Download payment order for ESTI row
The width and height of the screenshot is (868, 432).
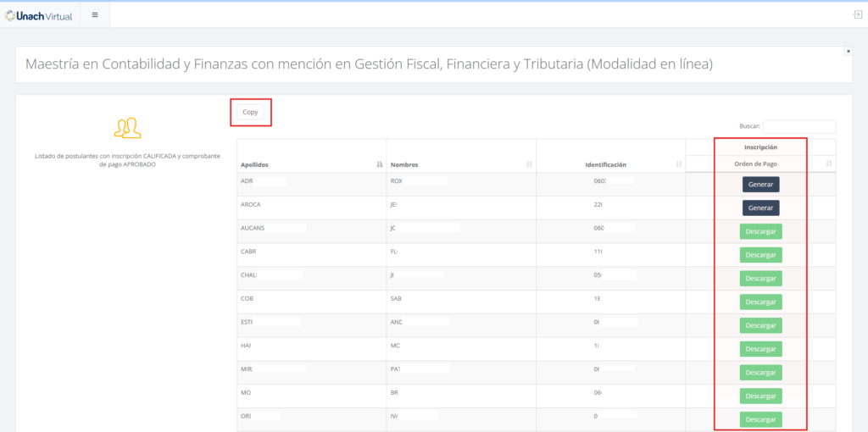point(760,325)
